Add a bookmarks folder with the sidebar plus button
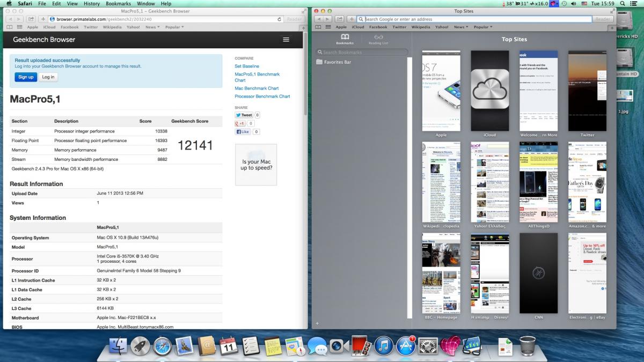The height and width of the screenshot is (362, 644). 317,323
